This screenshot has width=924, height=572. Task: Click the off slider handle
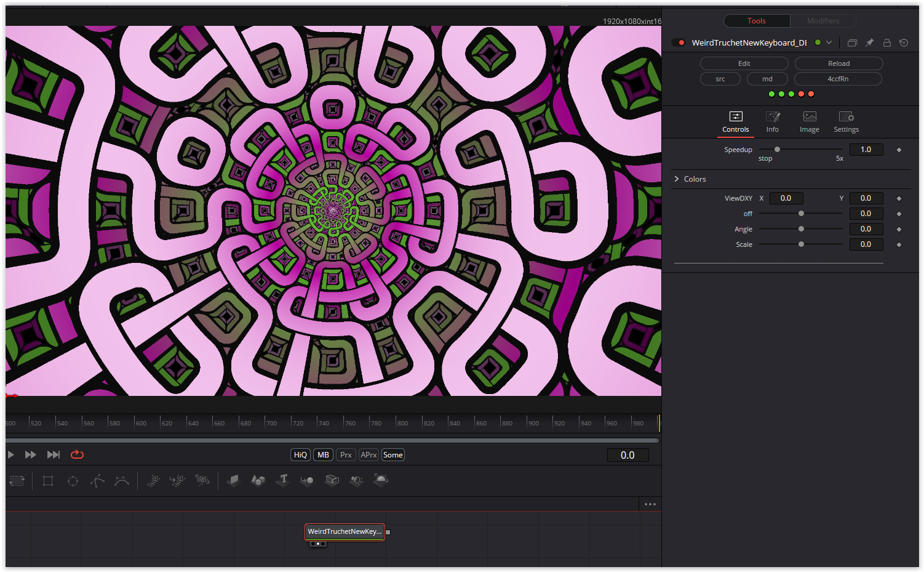pyautogui.click(x=801, y=214)
